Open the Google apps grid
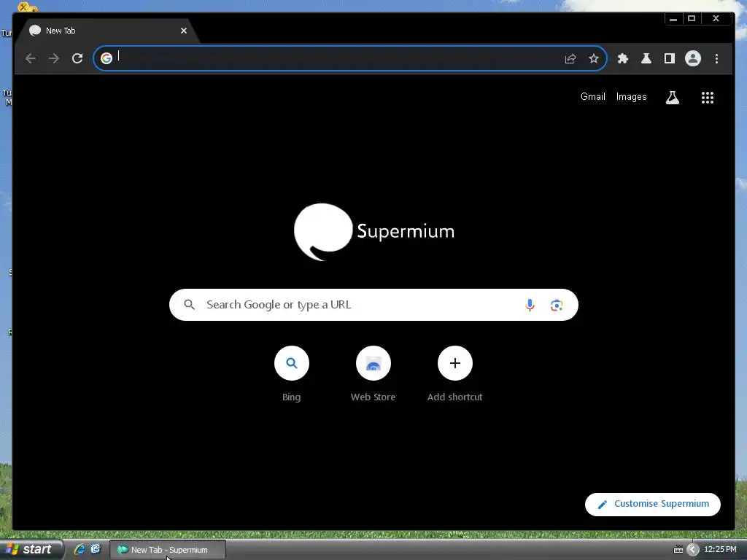This screenshot has width=747, height=560. [708, 98]
